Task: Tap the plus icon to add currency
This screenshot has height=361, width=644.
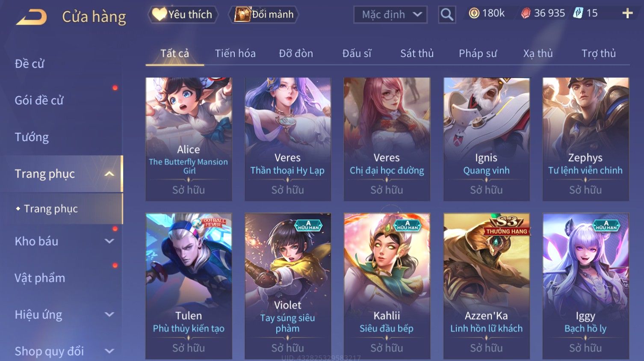Action: pyautogui.click(x=627, y=14)
